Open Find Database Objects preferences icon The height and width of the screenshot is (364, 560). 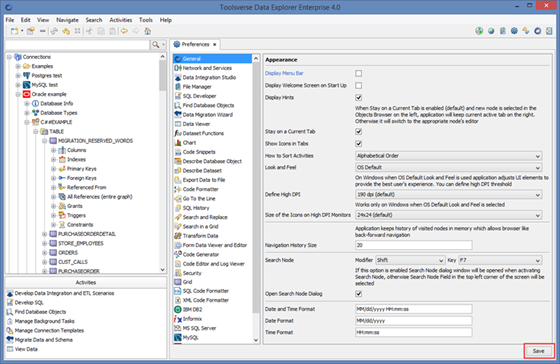pyautogui.click(x=178, y=105)
